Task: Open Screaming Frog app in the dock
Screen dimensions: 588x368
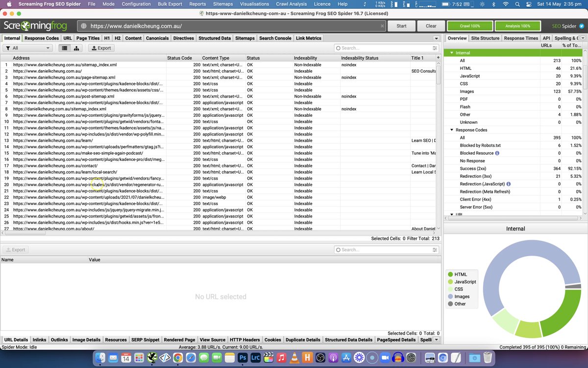Action: (152, 358)
